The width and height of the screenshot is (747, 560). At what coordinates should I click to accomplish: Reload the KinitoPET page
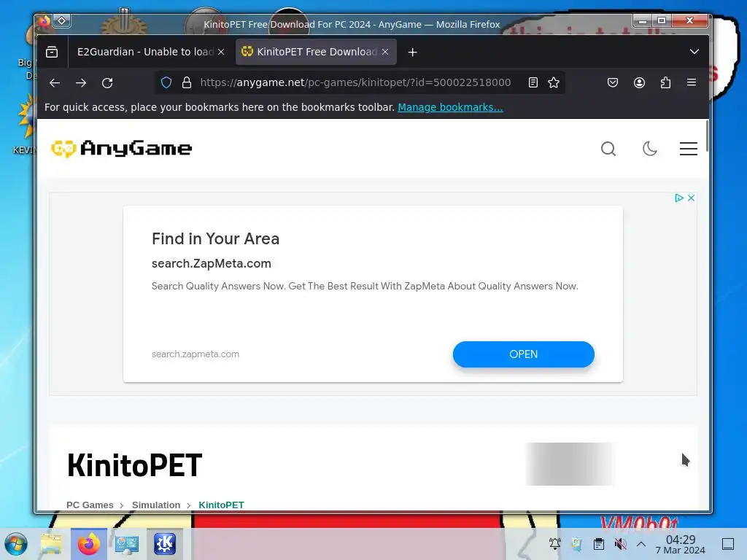pos(107,83)
